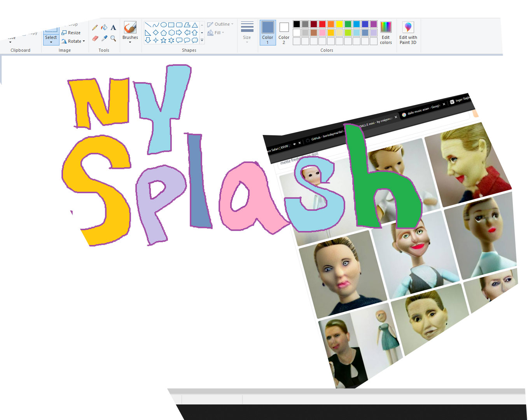Viewport: 528px width, 420px height.
Task: Select the Pencil tool
Action: [95, 28]
